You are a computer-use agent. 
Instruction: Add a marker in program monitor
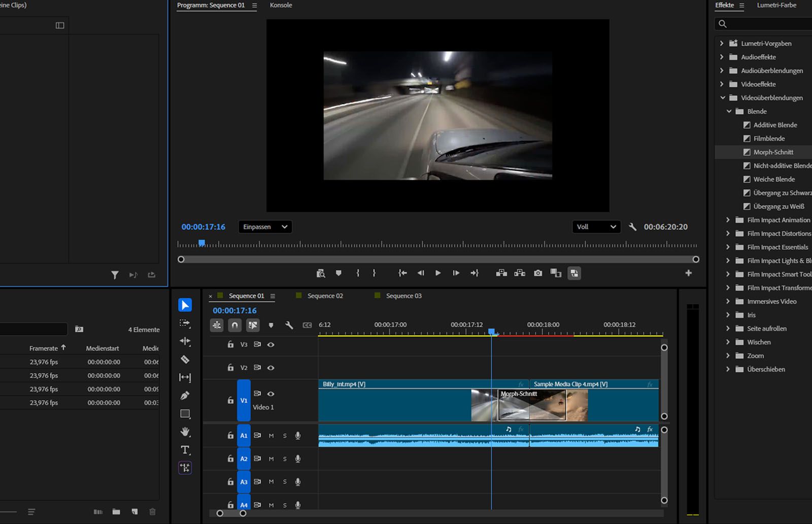tap(339, 273)
